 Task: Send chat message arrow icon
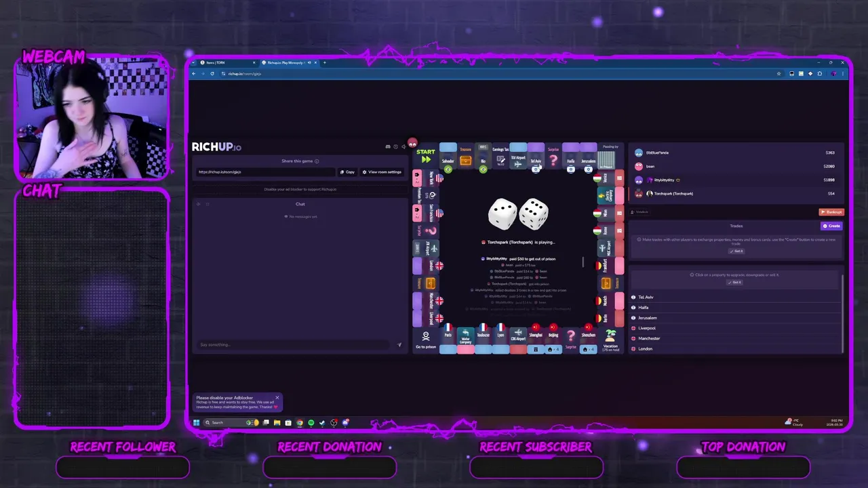[399, 344]
